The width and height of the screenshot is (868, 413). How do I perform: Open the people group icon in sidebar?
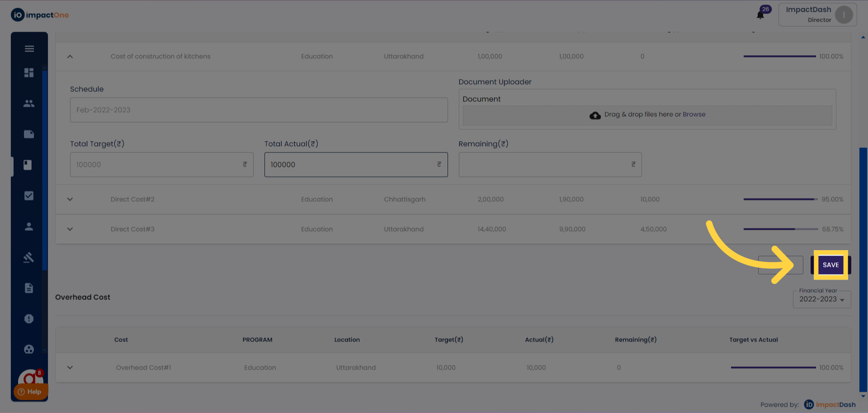29,104
